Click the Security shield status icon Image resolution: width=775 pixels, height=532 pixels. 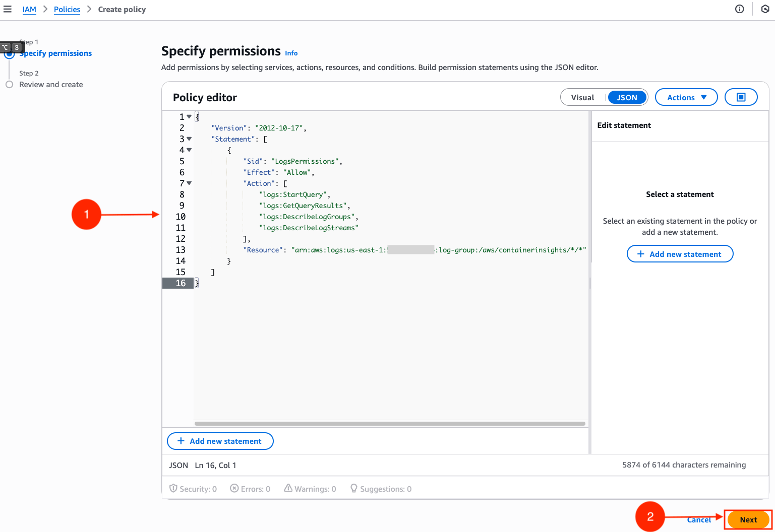coord(173,488)
